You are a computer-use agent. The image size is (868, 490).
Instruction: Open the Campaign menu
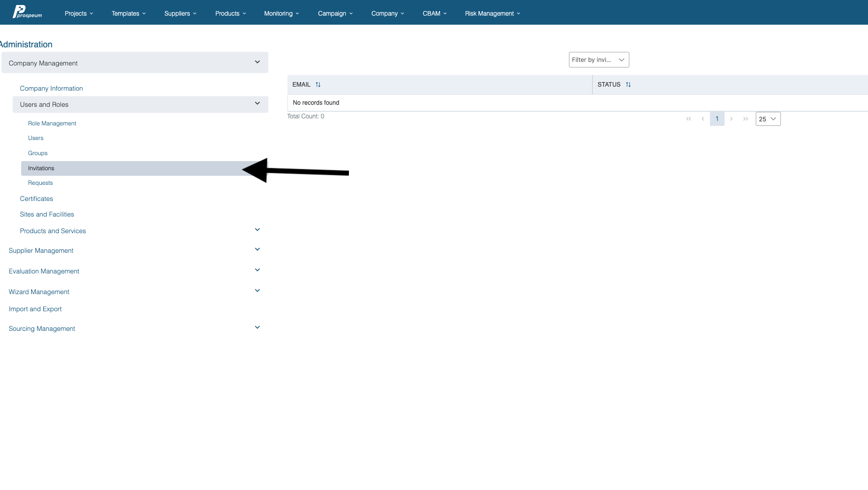pos(335,14)
